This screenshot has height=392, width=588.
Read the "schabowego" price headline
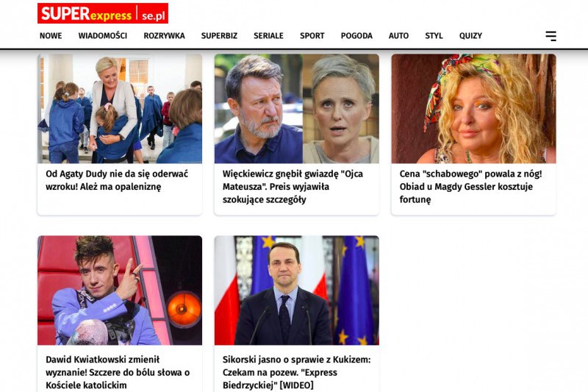point(470,186)
